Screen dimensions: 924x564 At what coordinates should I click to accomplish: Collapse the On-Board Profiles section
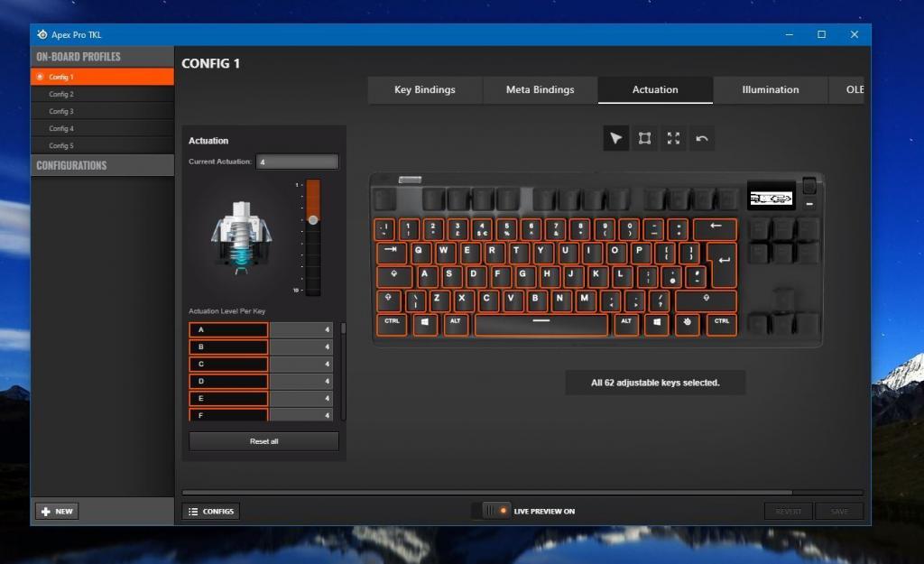(102, 57)
